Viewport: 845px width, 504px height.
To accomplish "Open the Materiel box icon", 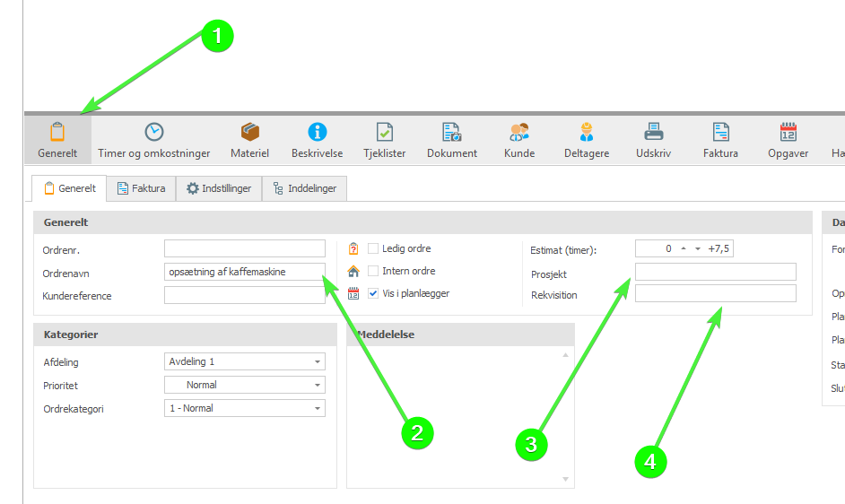I will click(249, 132).
